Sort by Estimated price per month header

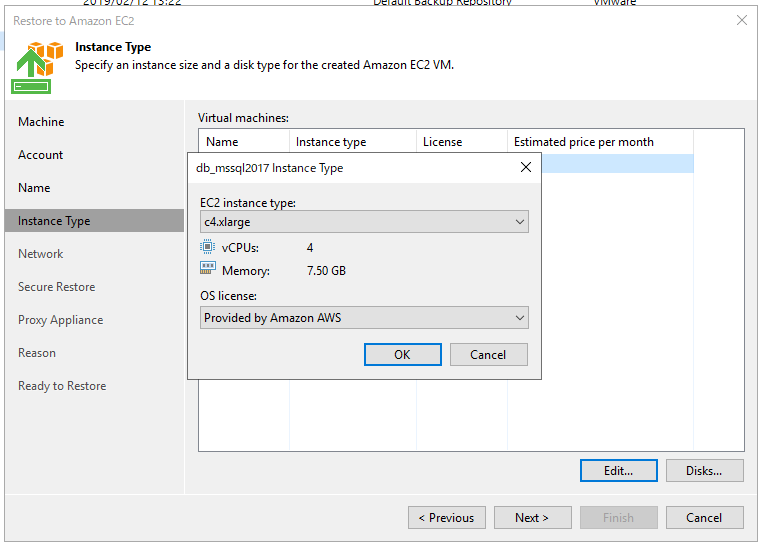click(600, 142)
